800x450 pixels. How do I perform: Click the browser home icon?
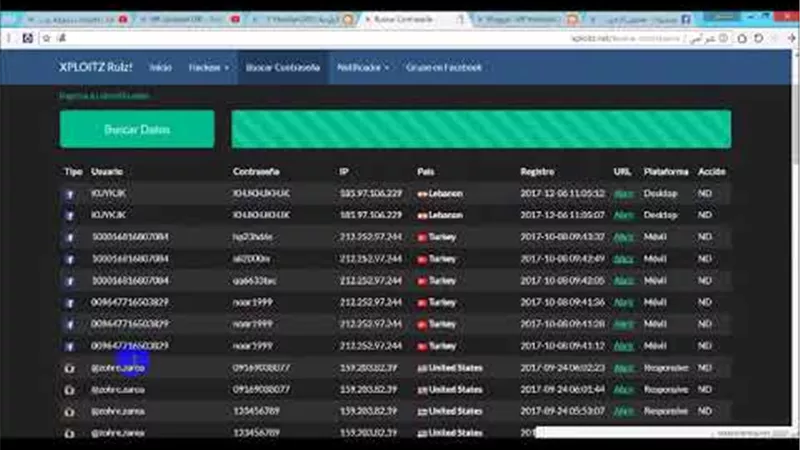click(x=742, y=38)
